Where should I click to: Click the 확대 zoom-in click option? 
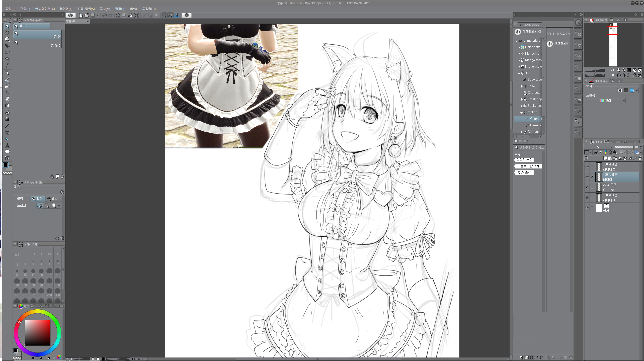(x=38, y=199)
